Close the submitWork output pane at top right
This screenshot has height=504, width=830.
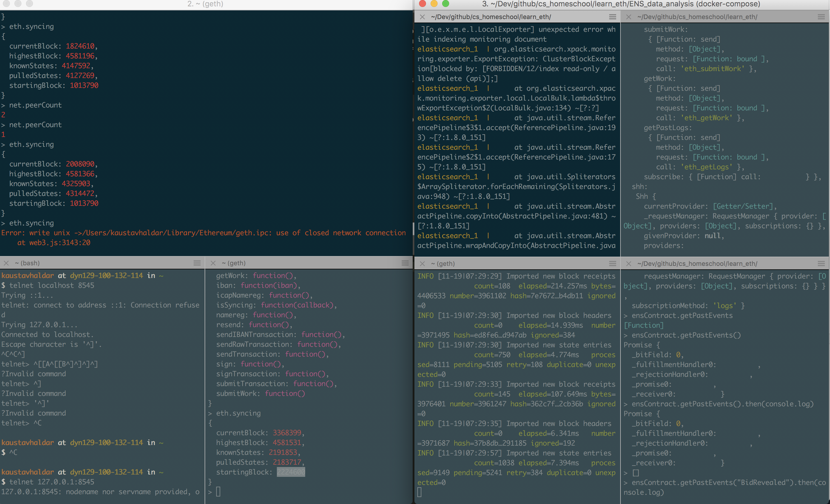tap(629, 17)
